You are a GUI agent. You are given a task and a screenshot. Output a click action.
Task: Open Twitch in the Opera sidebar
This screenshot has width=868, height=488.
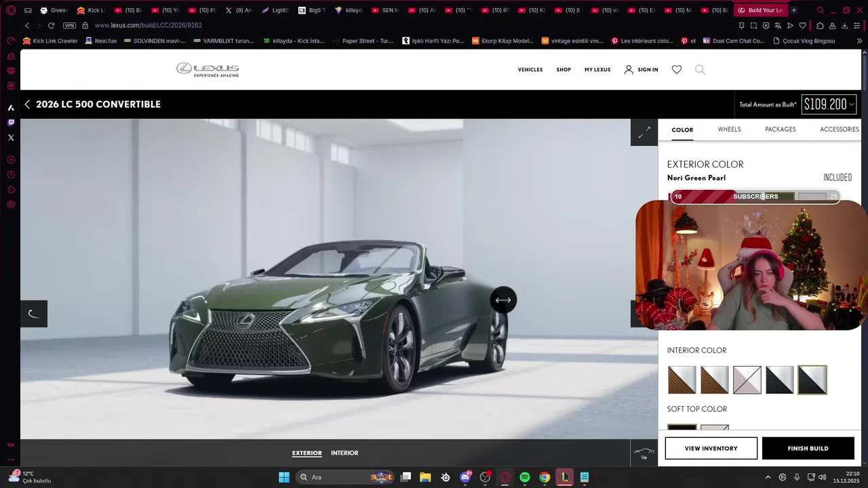tap(11, 123)
